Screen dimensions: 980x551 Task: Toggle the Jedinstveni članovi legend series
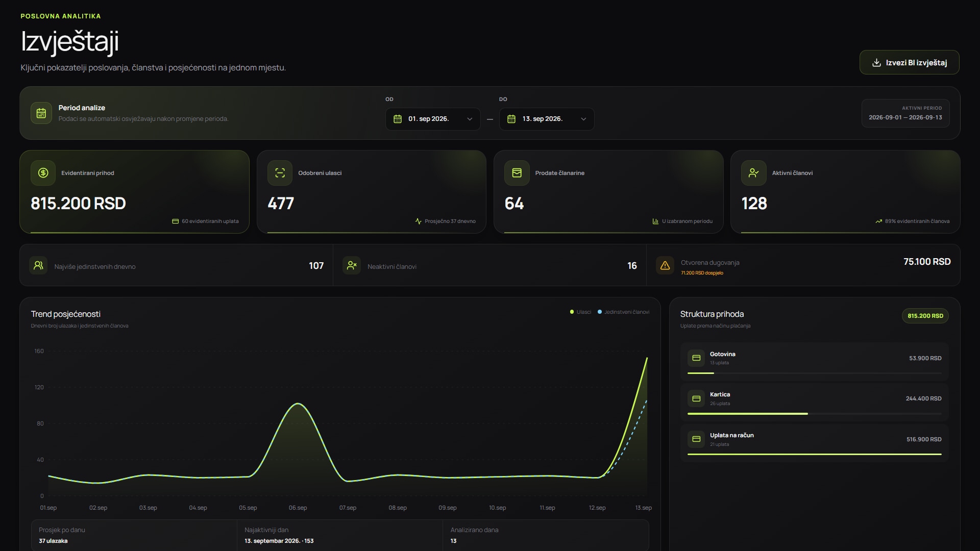pyautogui.click(x=623, y=312)
